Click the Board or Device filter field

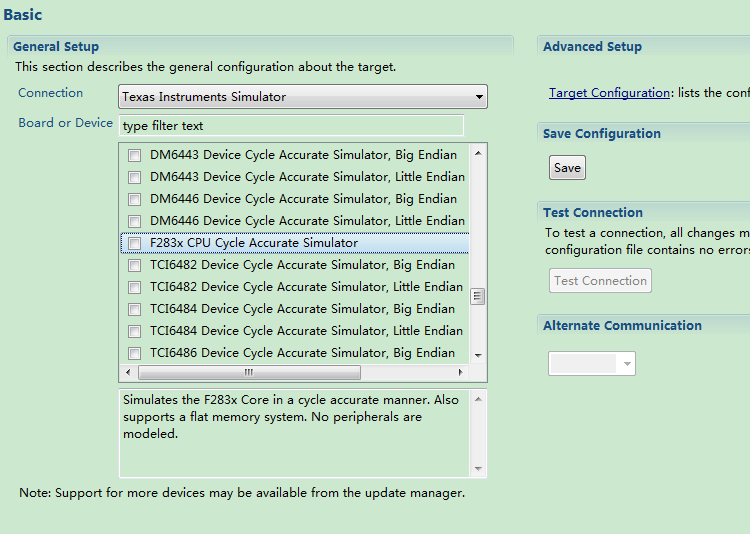tap(291, 126)
